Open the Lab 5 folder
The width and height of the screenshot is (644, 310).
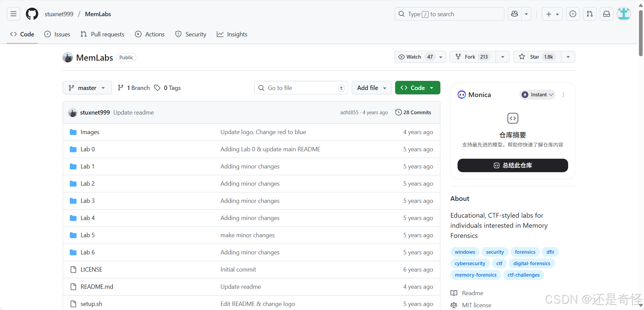[x=88, y=235]
